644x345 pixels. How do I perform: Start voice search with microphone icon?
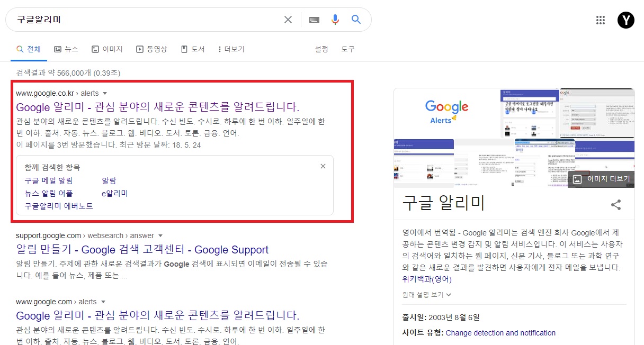(335, 20)
